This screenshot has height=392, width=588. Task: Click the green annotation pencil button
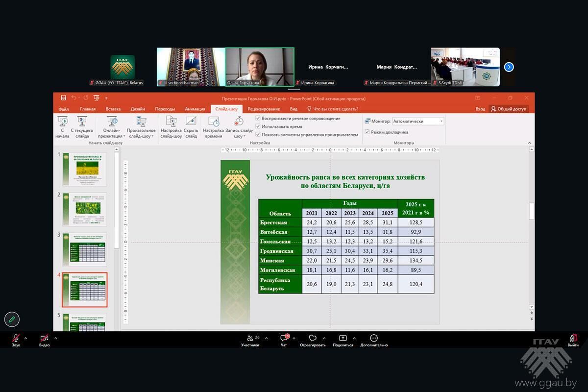(x=12, y=319)
